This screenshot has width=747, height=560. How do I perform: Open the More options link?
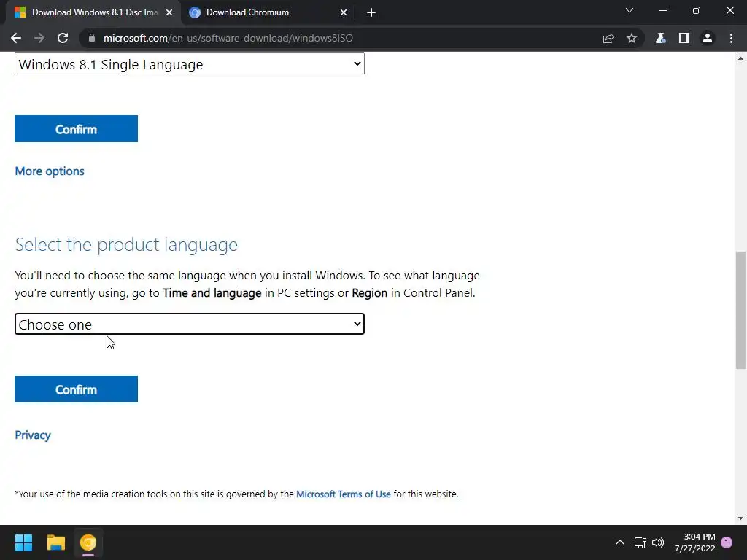(x=50, y=171)
